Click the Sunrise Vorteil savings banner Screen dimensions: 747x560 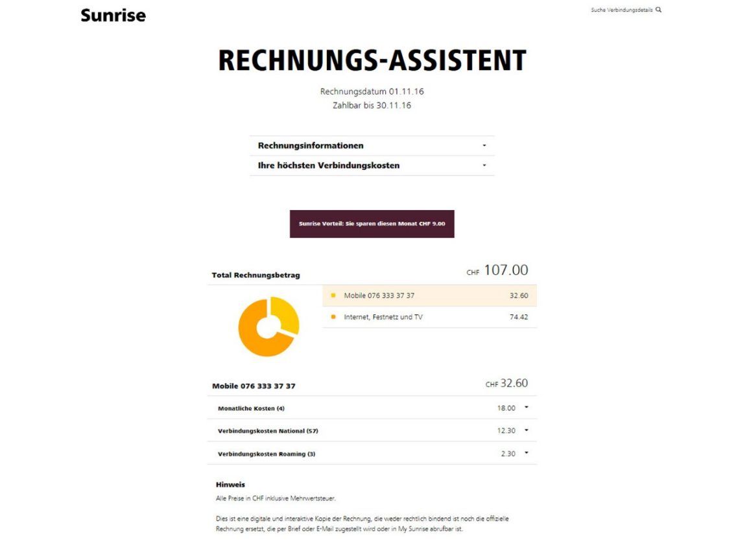372,224
